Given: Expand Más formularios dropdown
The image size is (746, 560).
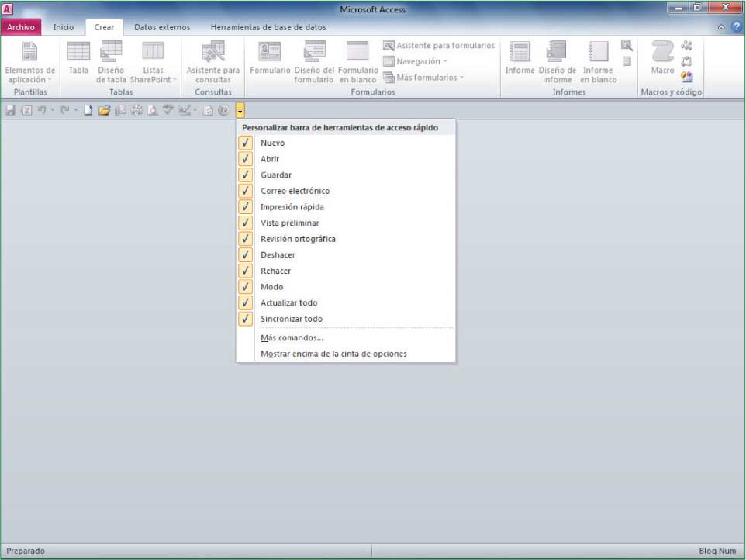Looking at the screenshot, I should [x=423, y=77].
